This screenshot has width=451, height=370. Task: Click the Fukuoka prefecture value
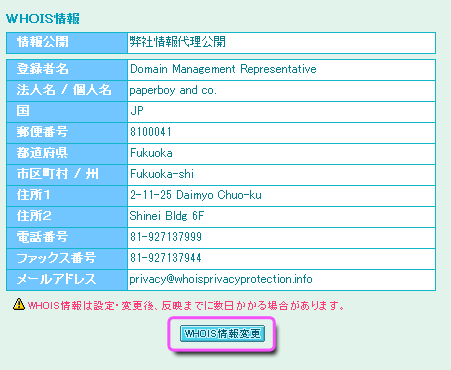[151, 153]
